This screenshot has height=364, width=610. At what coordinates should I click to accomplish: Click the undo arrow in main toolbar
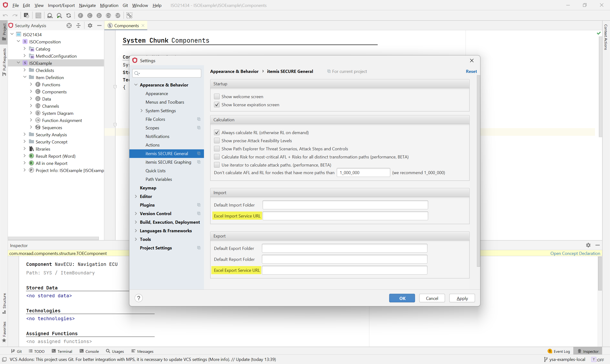click(x=5, y=15)
